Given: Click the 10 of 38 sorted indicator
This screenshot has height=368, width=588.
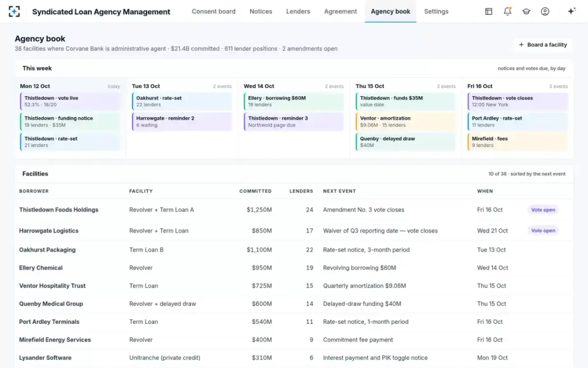Looking at the screenshot, I should 527,174.
